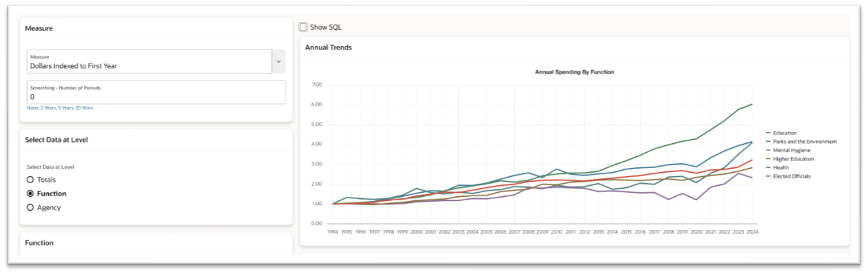Select the Agency radio option

coord(30,207)
